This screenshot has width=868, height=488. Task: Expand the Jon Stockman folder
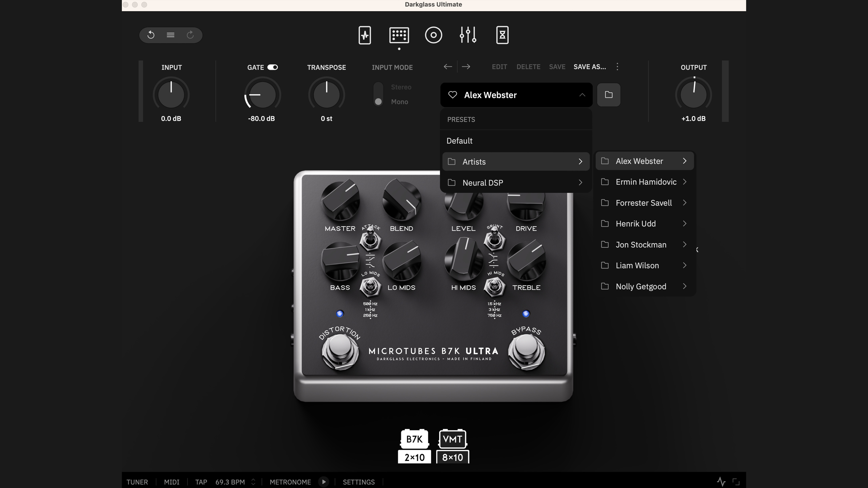[645, 245]
